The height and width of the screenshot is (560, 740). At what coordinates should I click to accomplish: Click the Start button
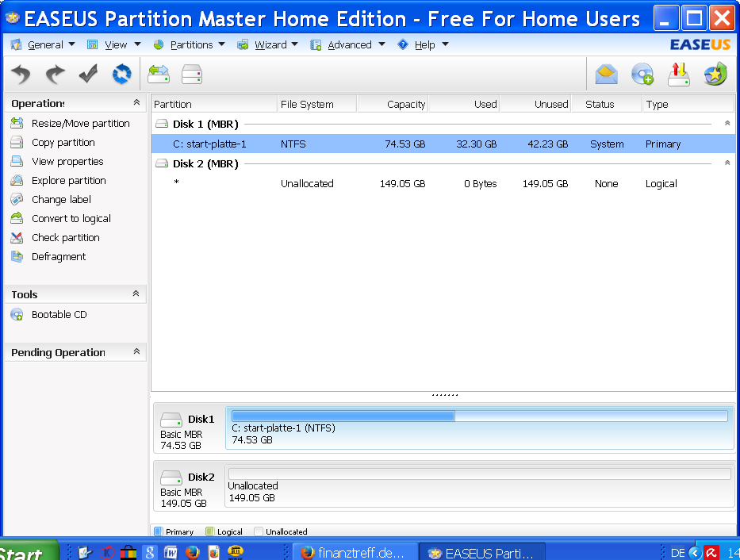tap(29, 551)
